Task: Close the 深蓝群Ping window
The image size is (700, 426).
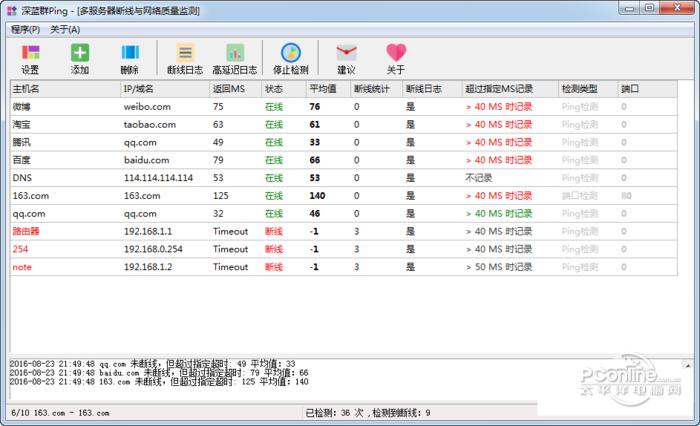Action: (677, 8)
